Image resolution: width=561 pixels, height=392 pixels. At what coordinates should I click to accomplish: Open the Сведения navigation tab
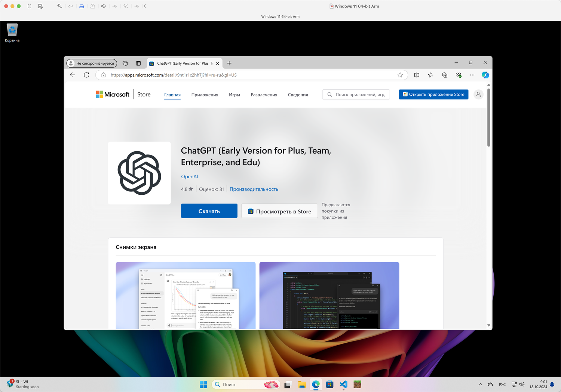(298, 95)
